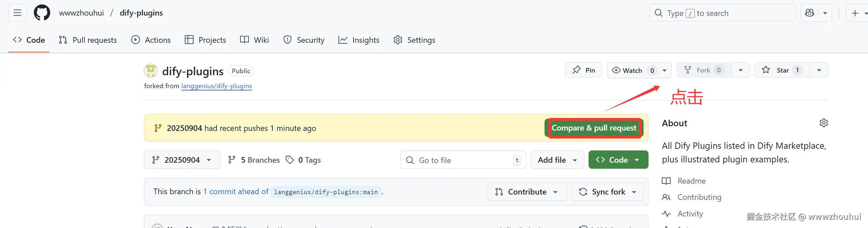The image size is (868, 228).
Task: Open the Watch notifications dropdown
Action: tap(639, 70)
